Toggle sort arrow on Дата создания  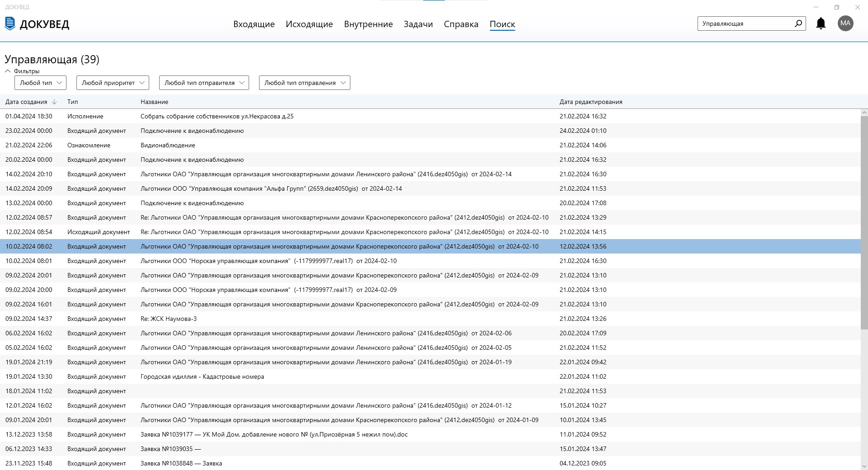point(54,102)
